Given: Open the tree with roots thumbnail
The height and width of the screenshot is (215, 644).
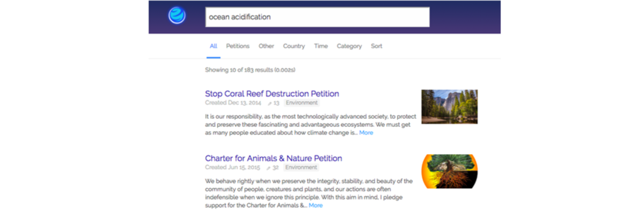Looking at the screenshot, I should [x=449, y=171].
